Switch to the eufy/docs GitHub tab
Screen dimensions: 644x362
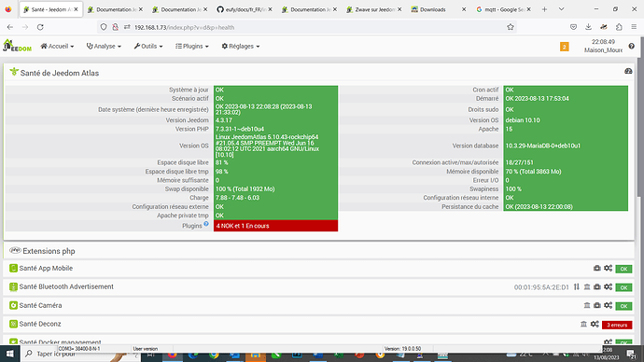pos(244,9)
